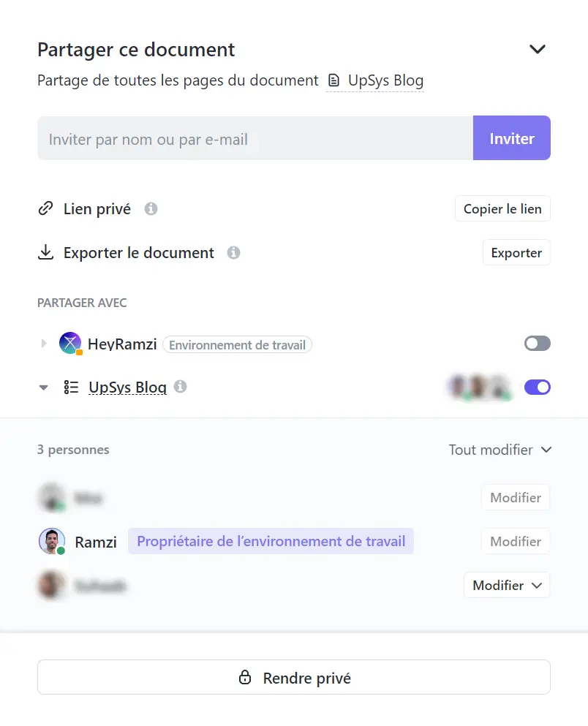
Task: Open the Tout modifier dropdown
Action: click(500, 450)
